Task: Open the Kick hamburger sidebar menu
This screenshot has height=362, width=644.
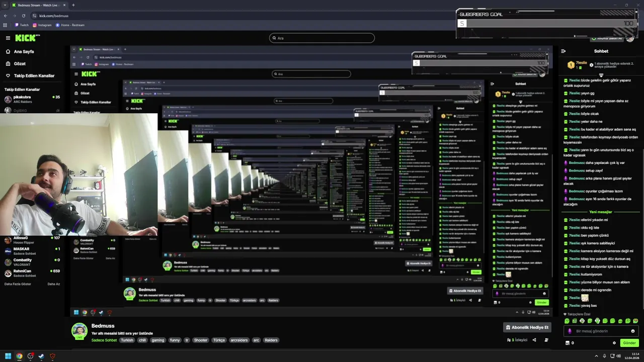Action: (8, 38)
